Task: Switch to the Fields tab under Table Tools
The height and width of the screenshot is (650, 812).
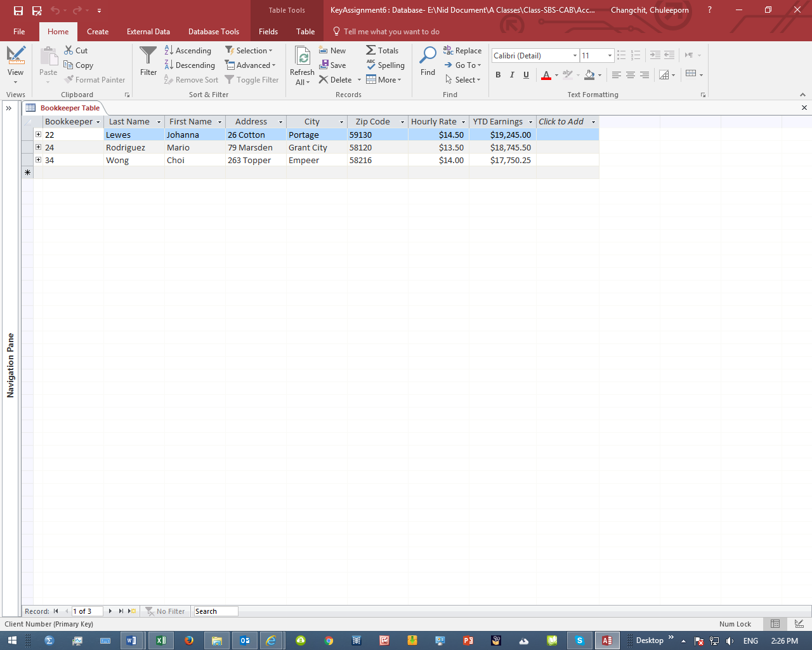Action: [268, 31]
